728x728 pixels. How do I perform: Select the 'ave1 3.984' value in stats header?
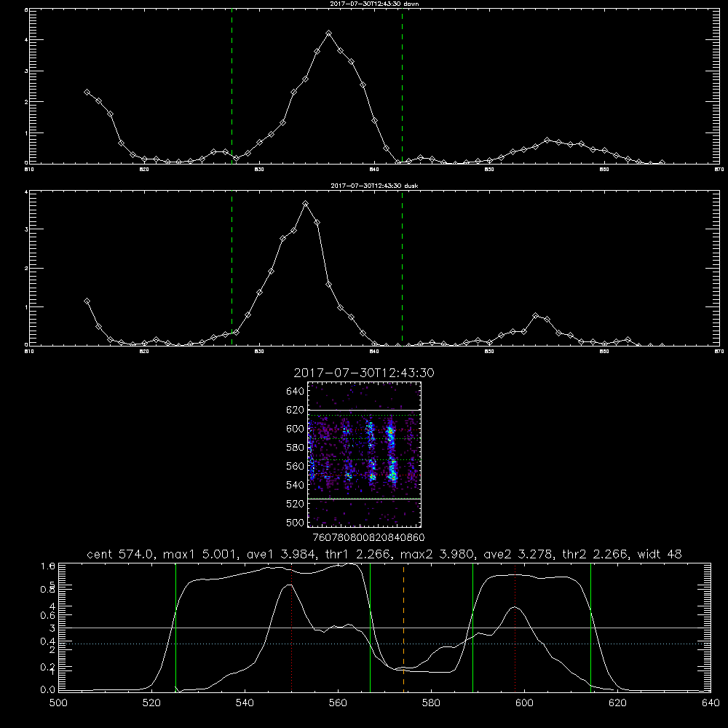[281, 554]
